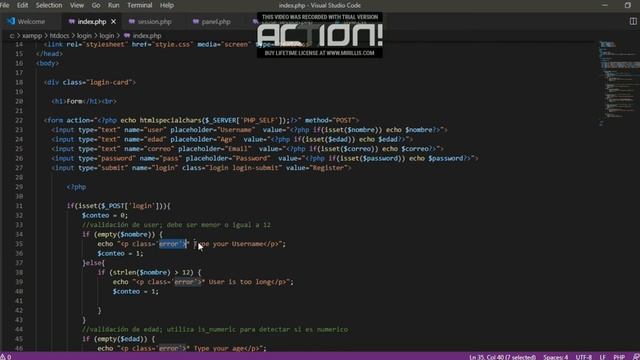Screen dimensions: 640x360
Task: Click the LF end-of-line selector
Action: (x=602, y=357)
